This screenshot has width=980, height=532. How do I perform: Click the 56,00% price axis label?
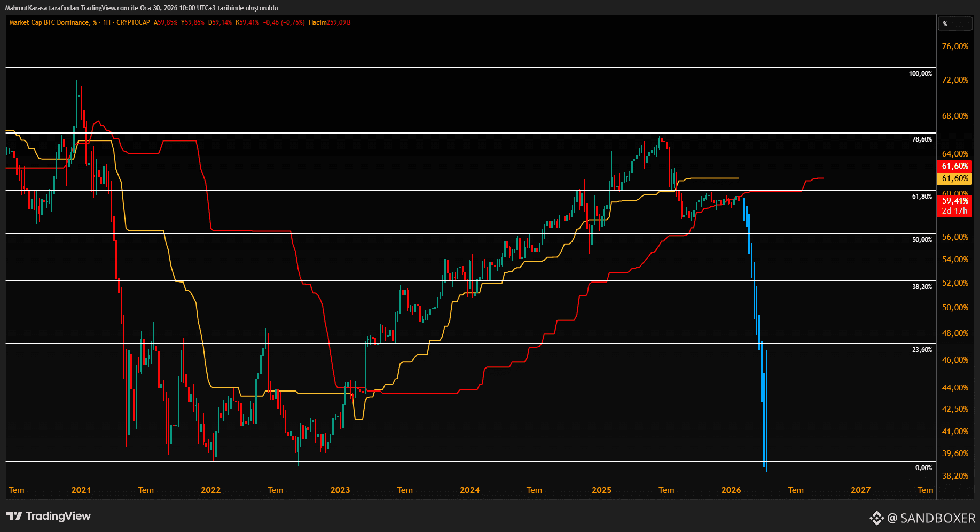coord(955,237)
